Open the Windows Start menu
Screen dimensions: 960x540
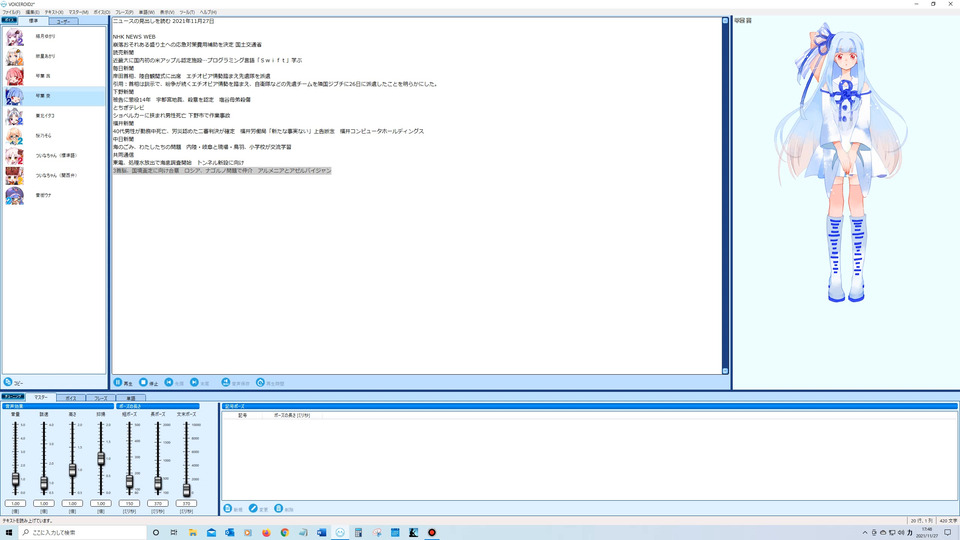(x=9, y=533)
